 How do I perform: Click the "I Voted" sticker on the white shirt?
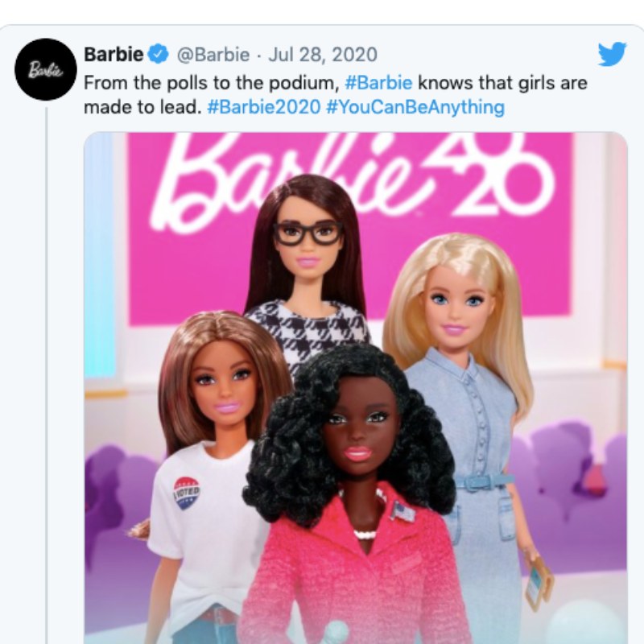(187, 493)
